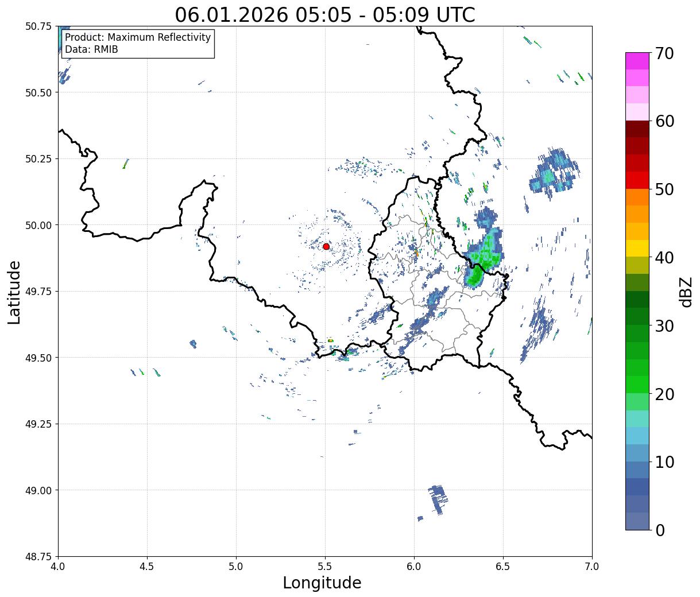This screenshot has height=597, width=700.
Task: Click the title '06.01.2026 05:05 - 05:09 UTC'
Action: [325, 14]
